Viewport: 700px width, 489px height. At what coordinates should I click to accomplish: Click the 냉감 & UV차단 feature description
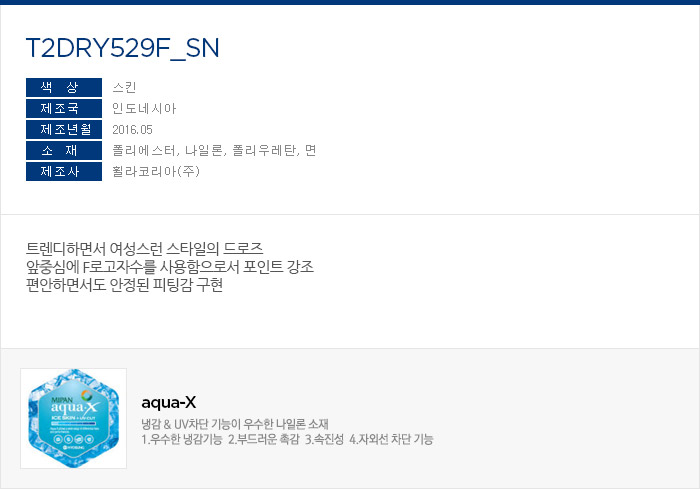click(235, 424)
